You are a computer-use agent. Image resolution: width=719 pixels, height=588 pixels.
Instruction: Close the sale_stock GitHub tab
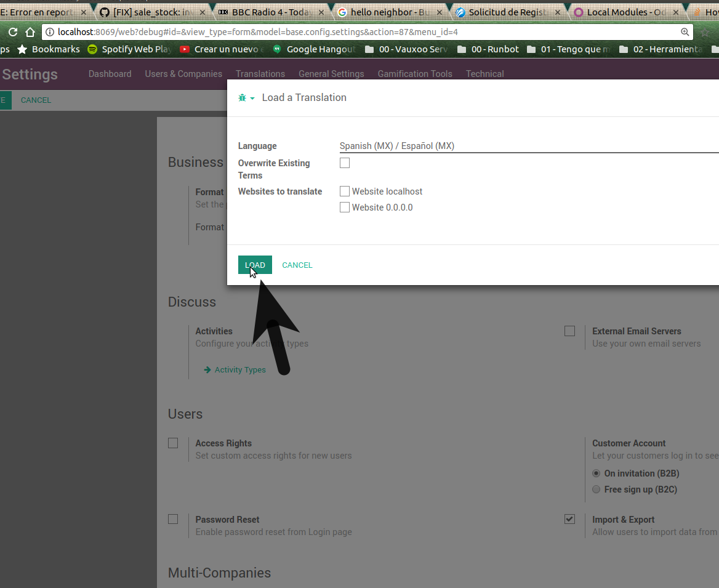[x=202, y=12]
